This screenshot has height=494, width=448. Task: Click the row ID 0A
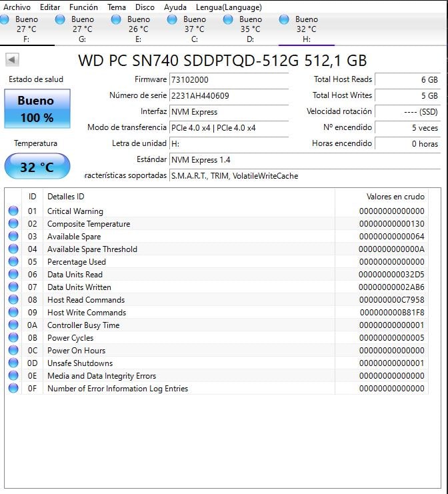[x=32, y=325]
